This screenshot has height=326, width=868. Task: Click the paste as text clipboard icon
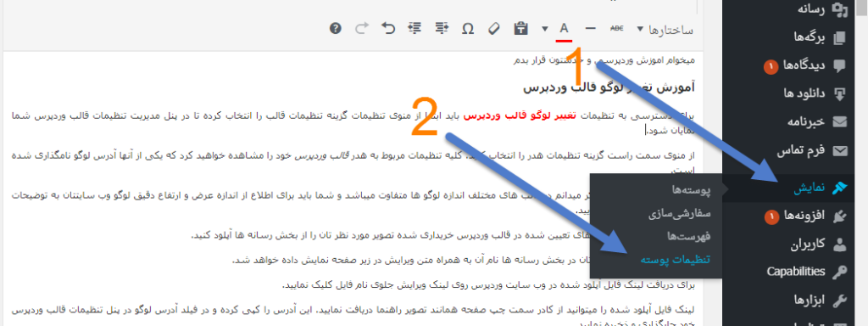pyautogui.click(x=520, y=28)
